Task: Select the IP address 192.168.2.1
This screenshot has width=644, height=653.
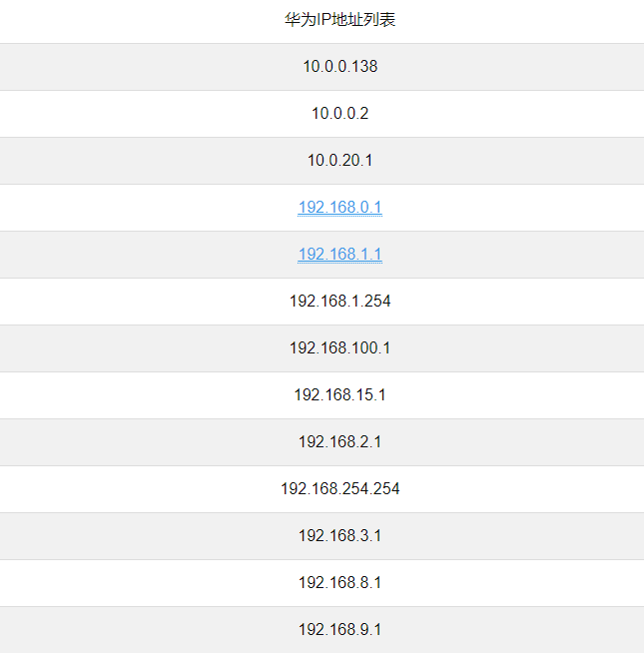Action: click(x=339, y=442)
